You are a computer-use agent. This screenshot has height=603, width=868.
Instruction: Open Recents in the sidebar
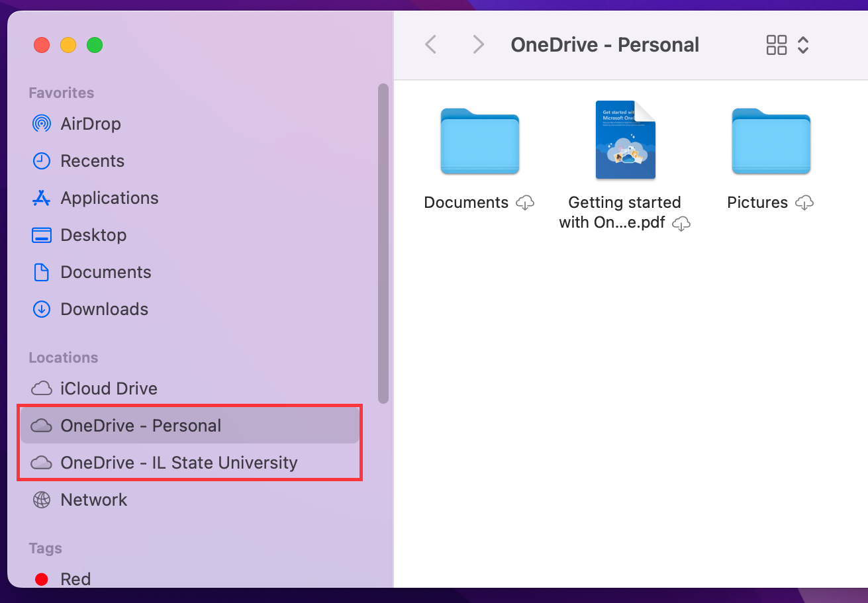(x=93, y=161)
